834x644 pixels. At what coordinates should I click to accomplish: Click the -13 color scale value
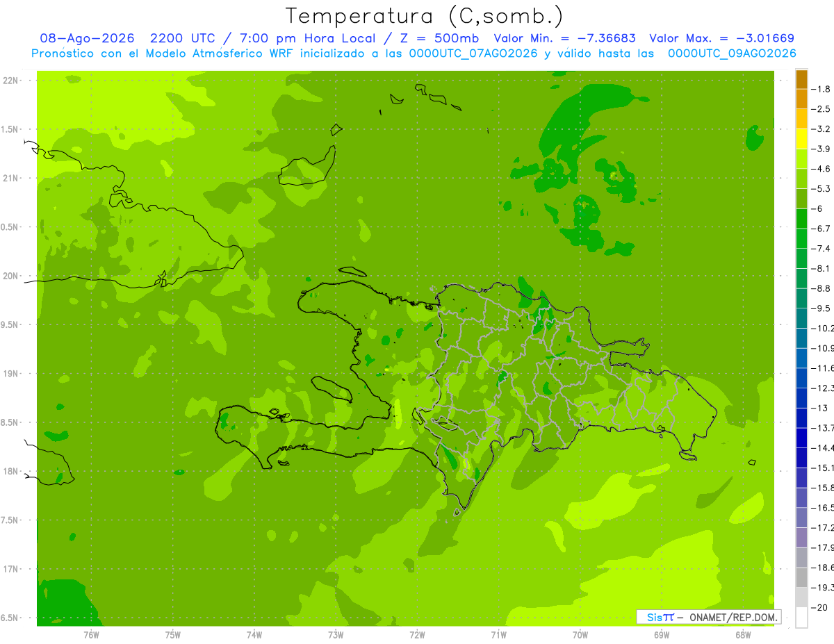coord(819,408)
